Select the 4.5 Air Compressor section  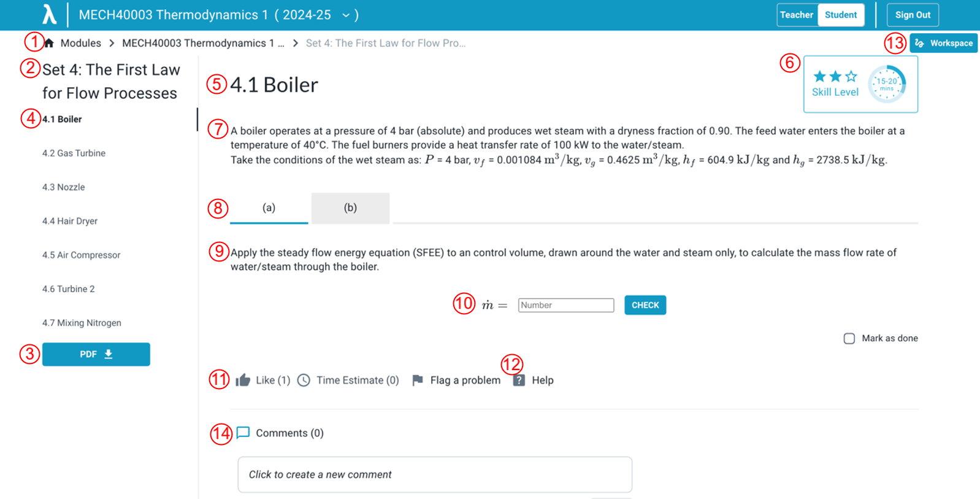click(x=81, y=255)
